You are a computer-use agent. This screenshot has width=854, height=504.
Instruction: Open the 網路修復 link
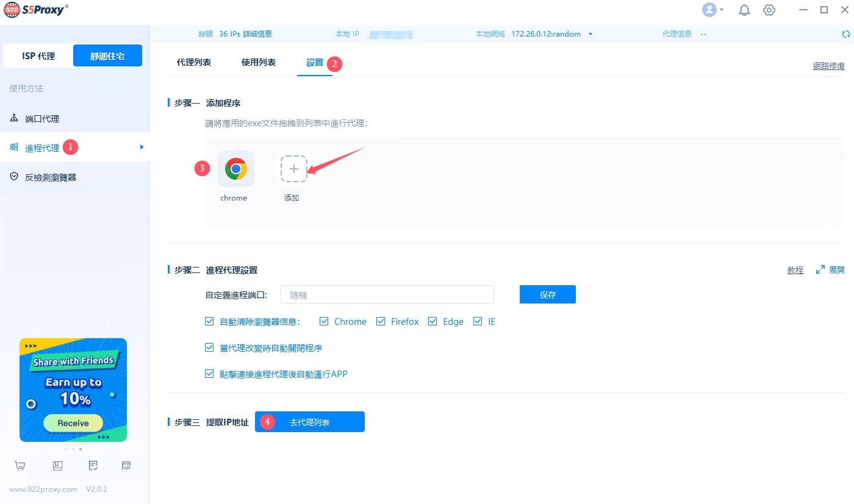(828, 66)
